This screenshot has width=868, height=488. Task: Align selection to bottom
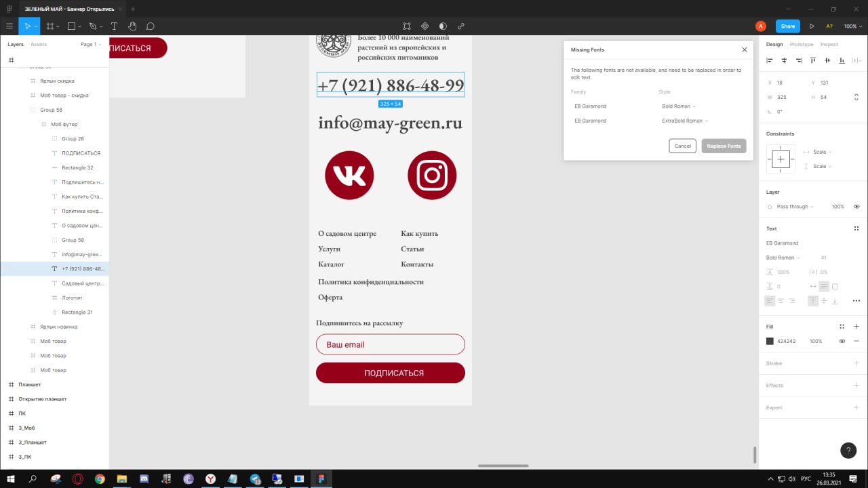point(842,60)
